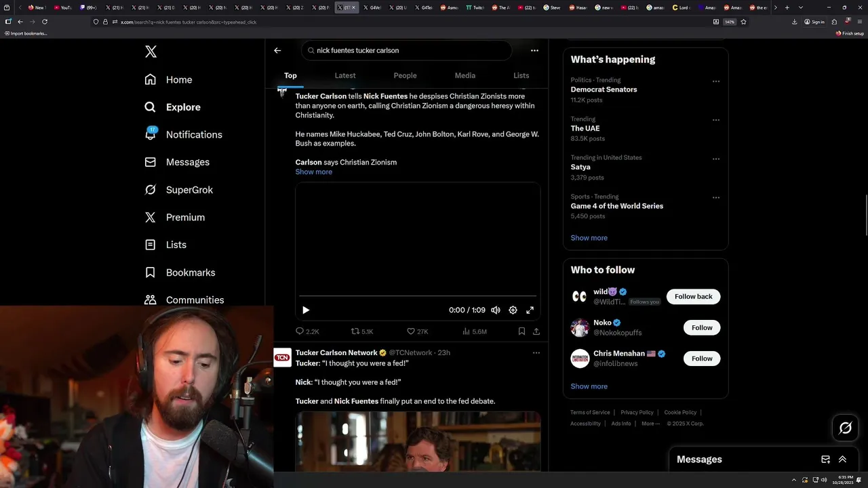The height and width of the screenshot is (488, 868).
Task: Follow Noko @Nokokopuffs
Action: coord(702,327)
